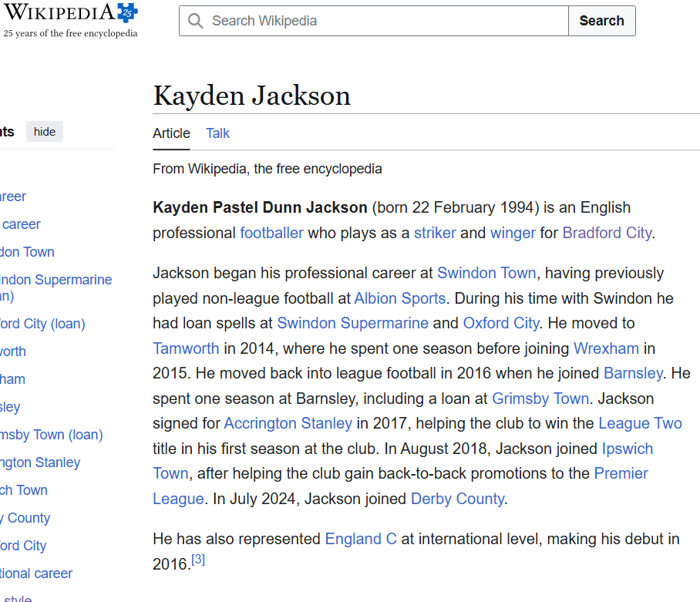Go to Accrington Stanley section in sidebar

click(x=40, y=462)
